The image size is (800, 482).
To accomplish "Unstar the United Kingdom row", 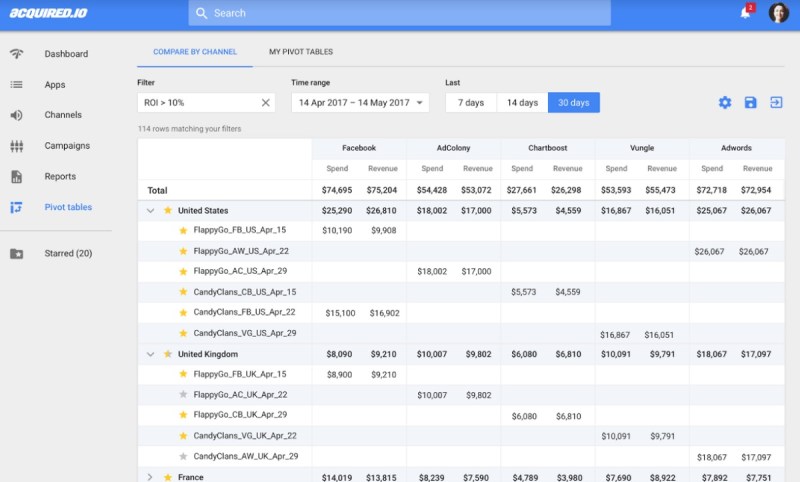I will pos(167,354).
